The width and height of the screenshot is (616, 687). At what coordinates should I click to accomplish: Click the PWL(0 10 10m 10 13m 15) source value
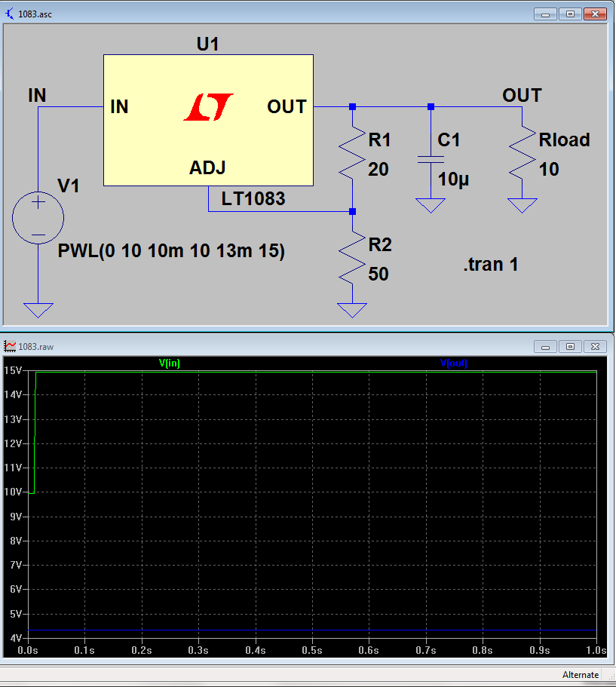pyautogui.click(x=171, y=251)
